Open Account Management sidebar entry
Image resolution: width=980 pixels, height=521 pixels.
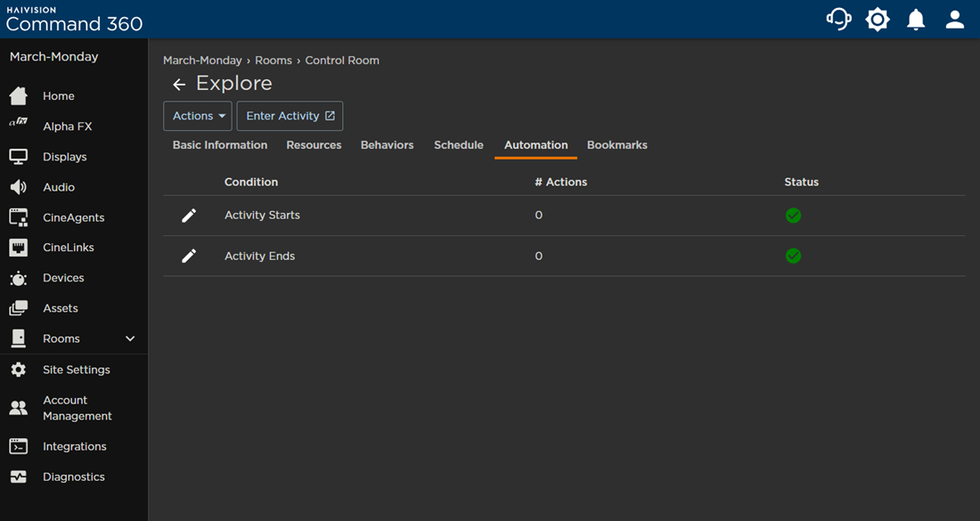point(78,408)
